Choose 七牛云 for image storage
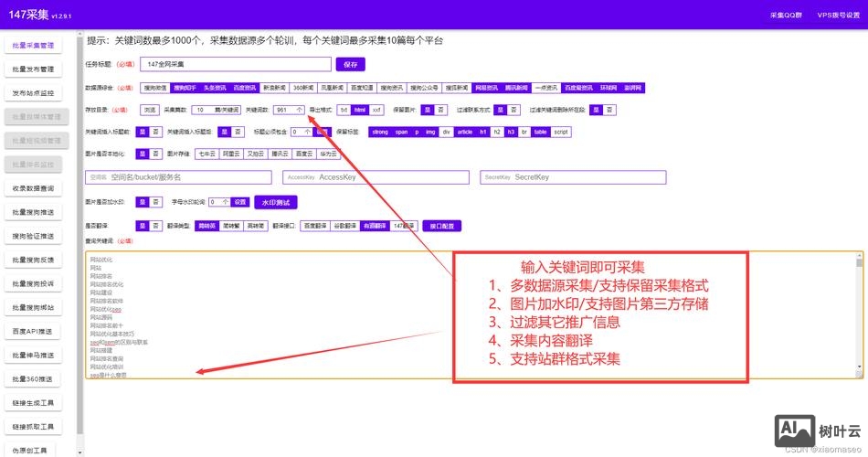This screenshot has width=868, height=457. [x=207, y=154]
